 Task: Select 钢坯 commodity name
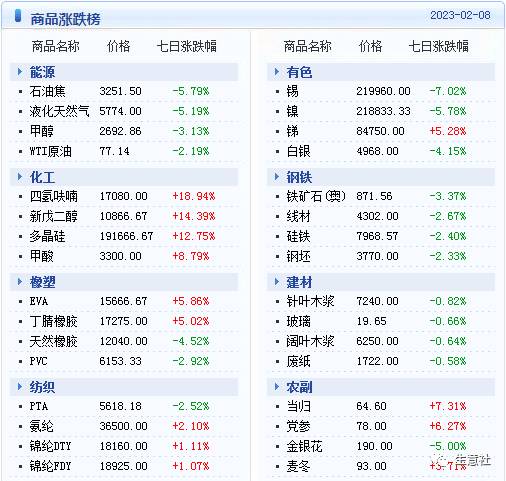coord(298,256)
